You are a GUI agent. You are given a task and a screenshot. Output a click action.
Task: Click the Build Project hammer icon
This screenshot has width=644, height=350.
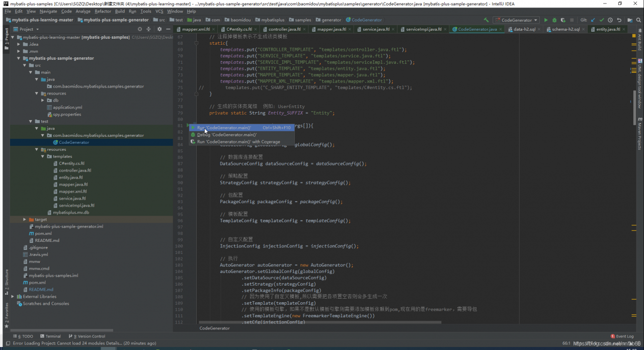(x=486, y=20)
